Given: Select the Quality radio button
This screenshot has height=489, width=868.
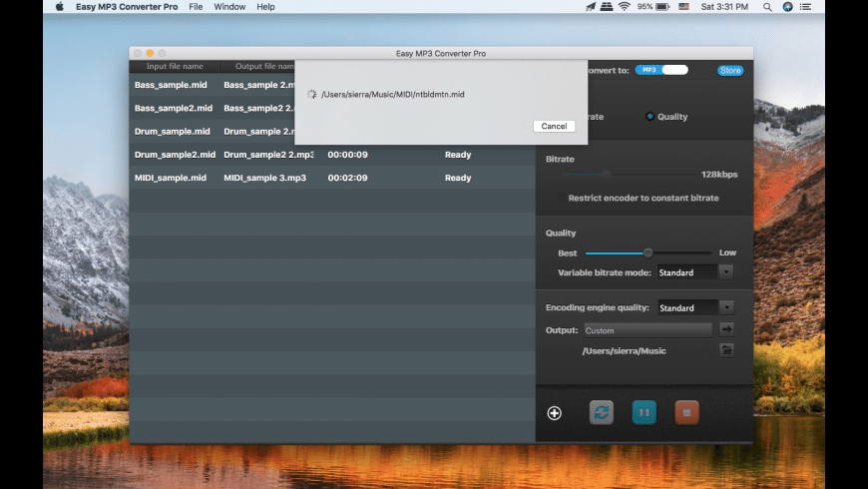Looking at the screenshot, I should 650,117.
